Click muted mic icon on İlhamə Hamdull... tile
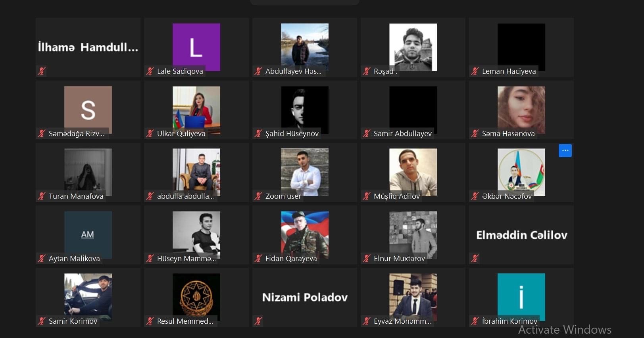Viewport: 644px width, 338px height. [42, 71]
